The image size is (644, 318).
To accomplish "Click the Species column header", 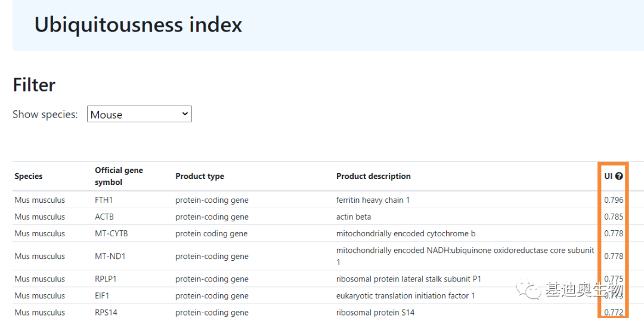I will click(29, 176).
